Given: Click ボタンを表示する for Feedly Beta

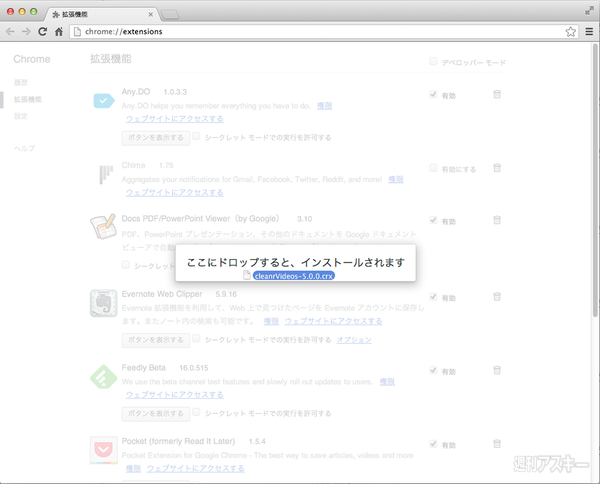Looking at the screenshot, I should [x=156, y=414].
